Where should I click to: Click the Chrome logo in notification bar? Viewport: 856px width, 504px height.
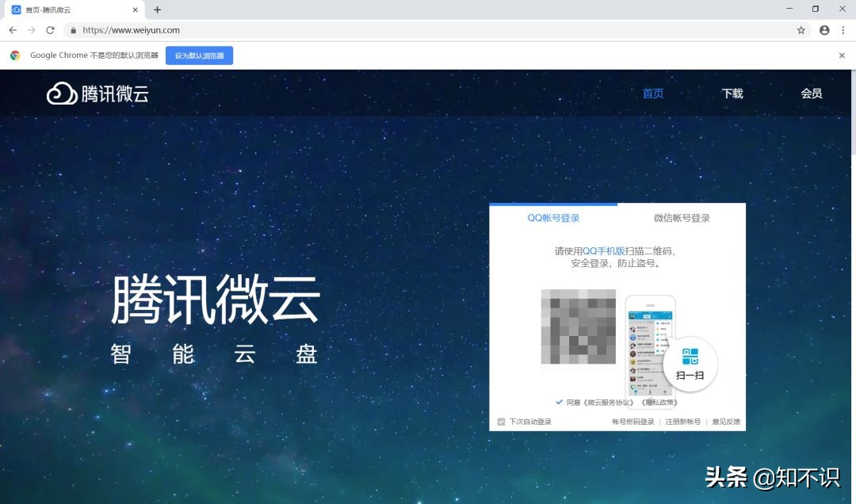pos(15,55)
